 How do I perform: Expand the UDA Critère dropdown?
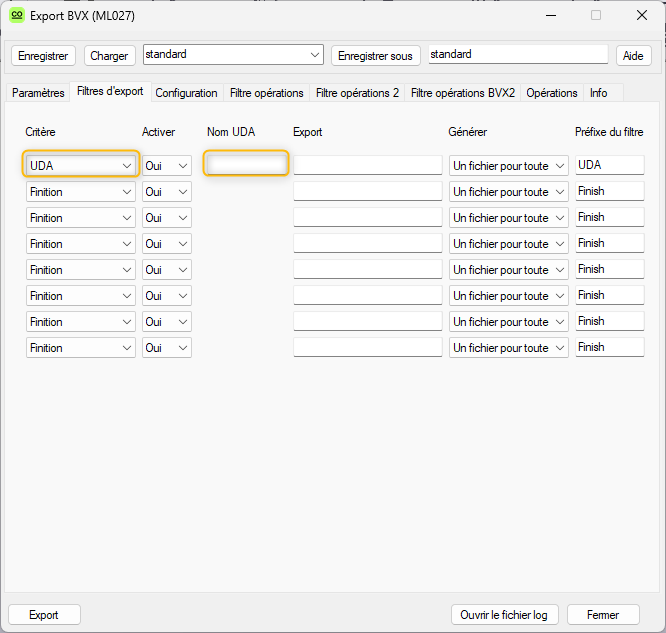coord(81,166)
